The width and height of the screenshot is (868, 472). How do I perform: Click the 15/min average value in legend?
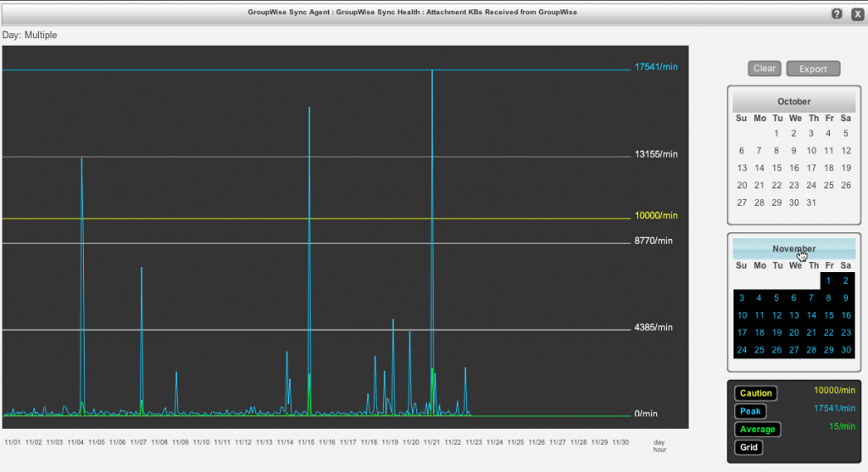[x=842, y=426]
